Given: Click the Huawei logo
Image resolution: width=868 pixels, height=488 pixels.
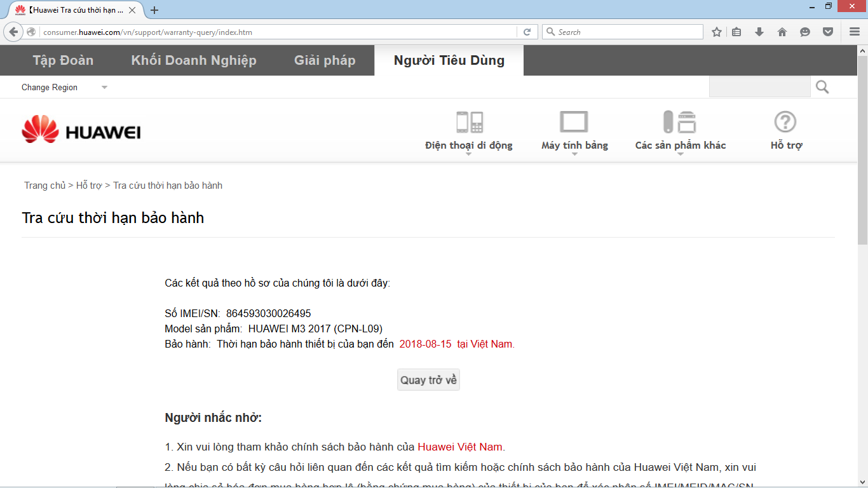Looking at the screenshot, I should (x=81, y=130).
